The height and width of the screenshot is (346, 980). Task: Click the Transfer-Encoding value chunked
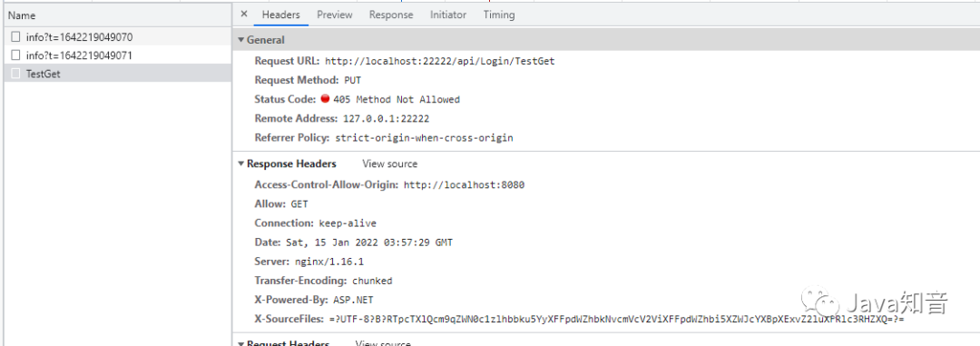pos(372,281)
